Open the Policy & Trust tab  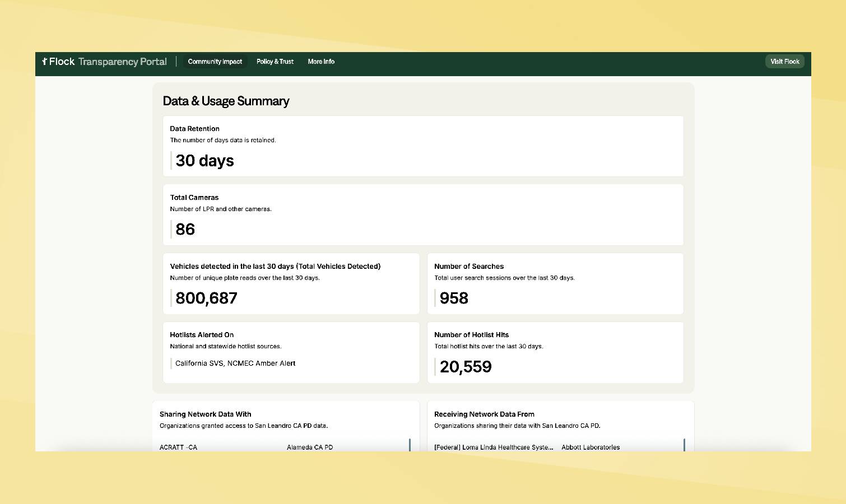click(275, 62)
